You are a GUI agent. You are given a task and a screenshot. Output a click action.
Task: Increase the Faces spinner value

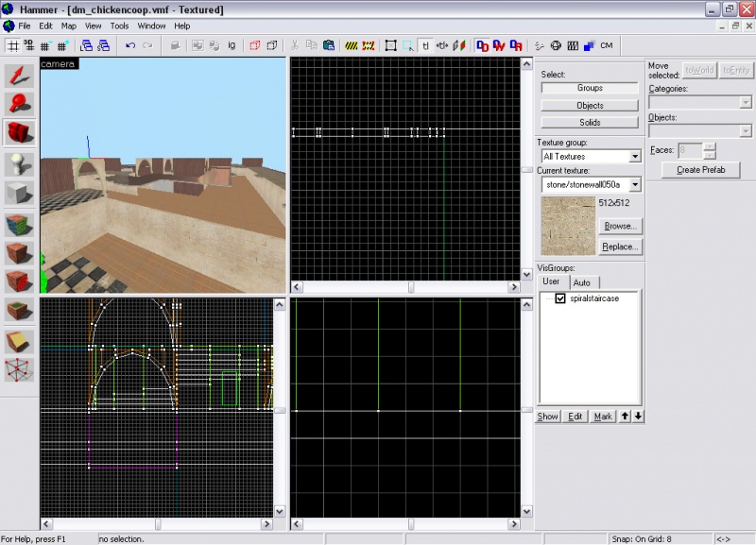pos(710,146)
